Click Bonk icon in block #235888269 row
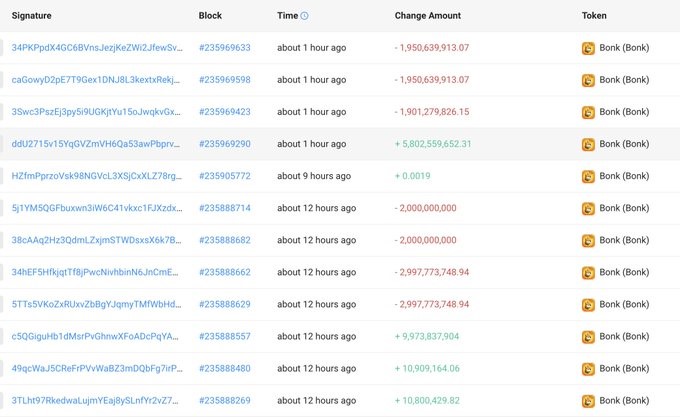This screenshot has width=680, height=417. click(588, 401)
